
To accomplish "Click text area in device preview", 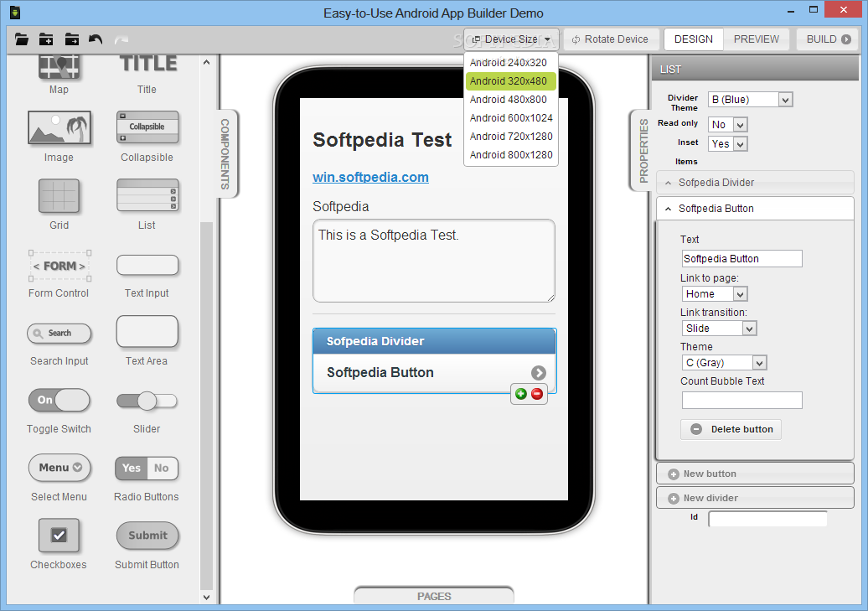I will [x=434, y=261].
